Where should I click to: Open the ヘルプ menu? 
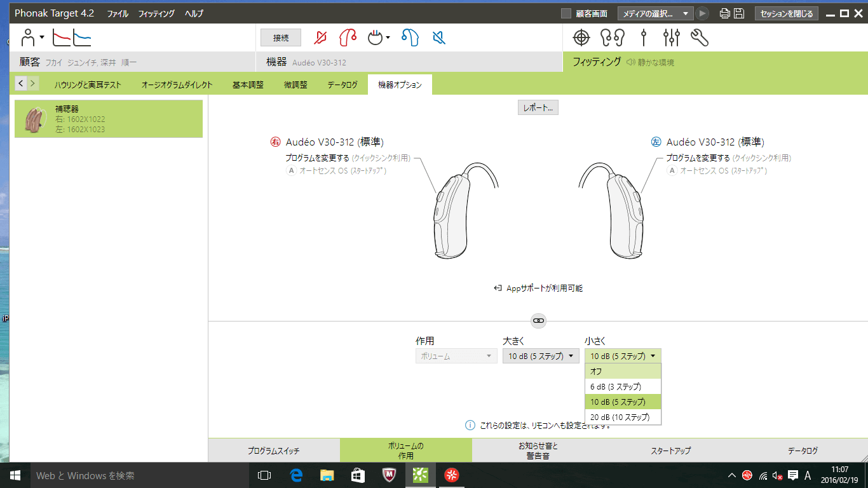click(194, 13)
